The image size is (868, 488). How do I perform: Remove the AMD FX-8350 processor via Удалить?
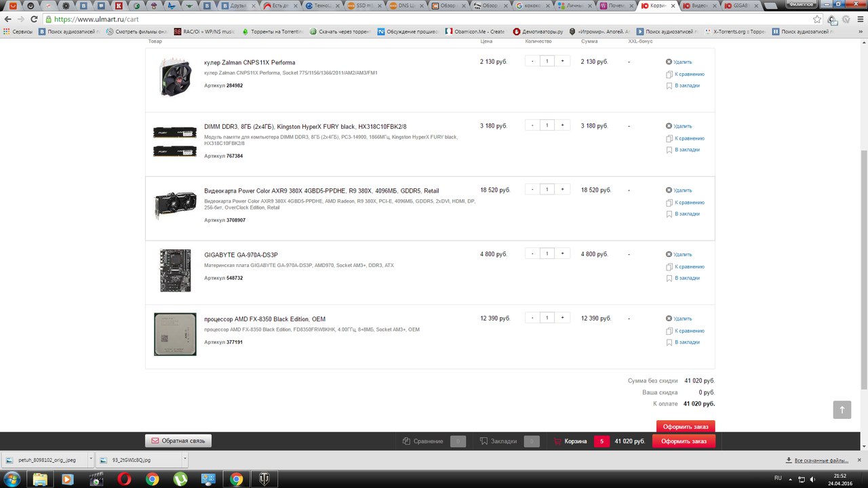[679, 319]
